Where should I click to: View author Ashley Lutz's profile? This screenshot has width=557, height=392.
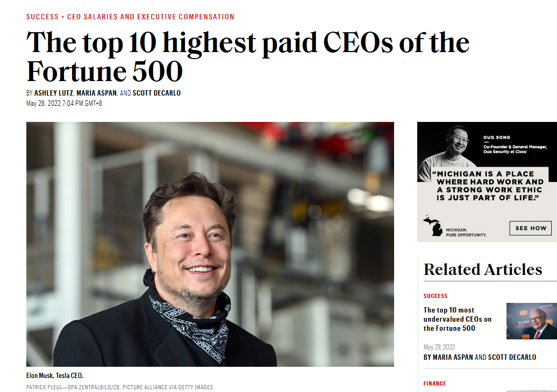click(x=53, y=93)
